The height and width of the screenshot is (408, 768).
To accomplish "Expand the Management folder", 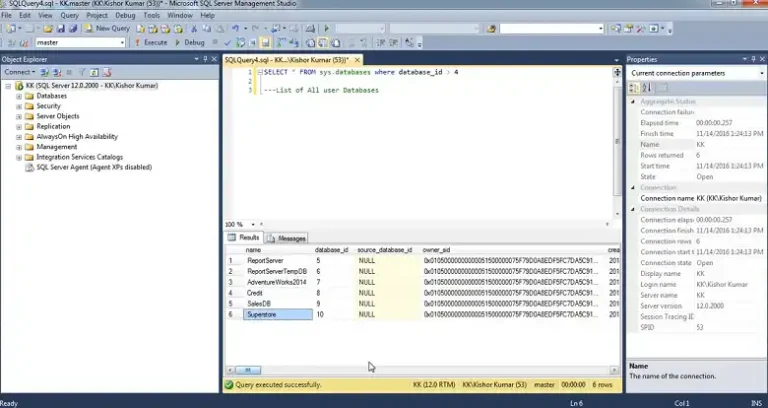I will [19, 147].
